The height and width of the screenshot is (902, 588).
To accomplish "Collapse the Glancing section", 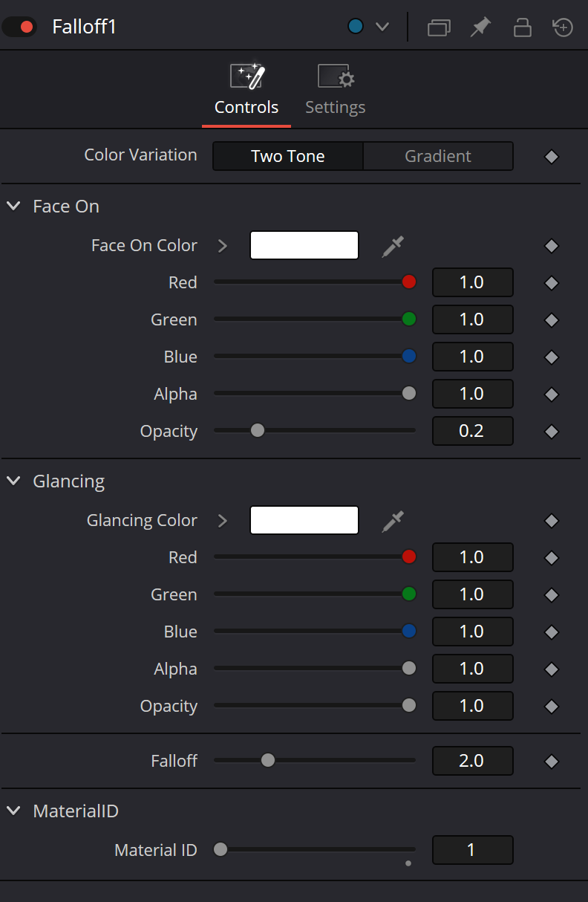I will point(13,481).
